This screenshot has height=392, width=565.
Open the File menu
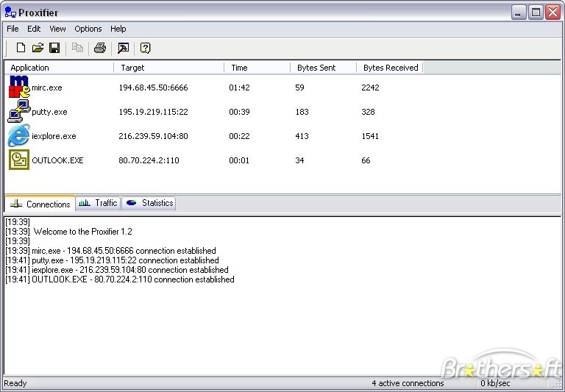point(13,29)
